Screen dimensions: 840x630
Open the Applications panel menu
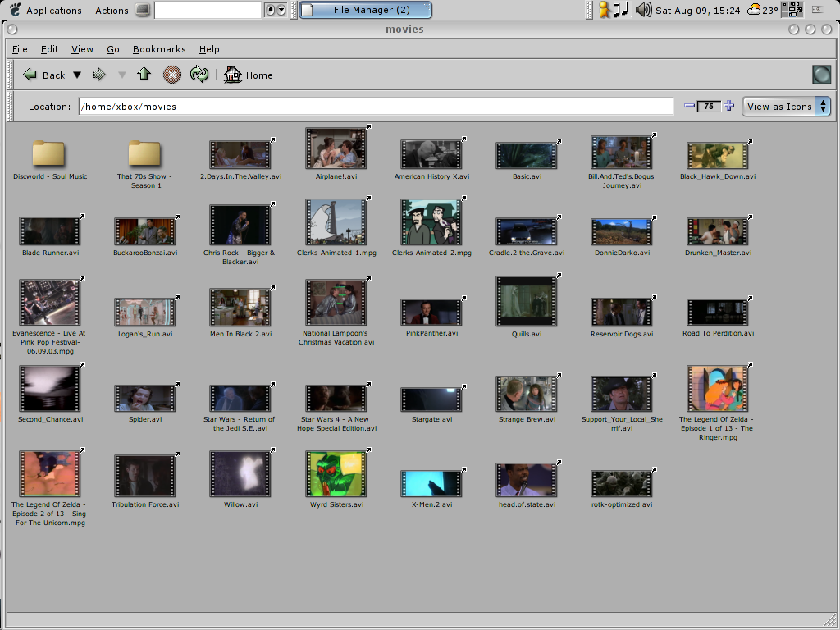pos(46,10)
